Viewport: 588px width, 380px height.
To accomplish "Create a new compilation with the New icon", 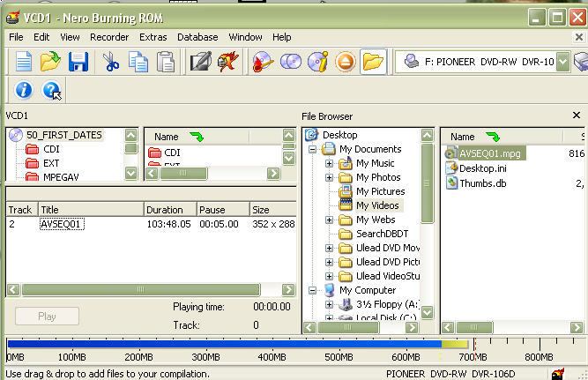I will 24,62.
